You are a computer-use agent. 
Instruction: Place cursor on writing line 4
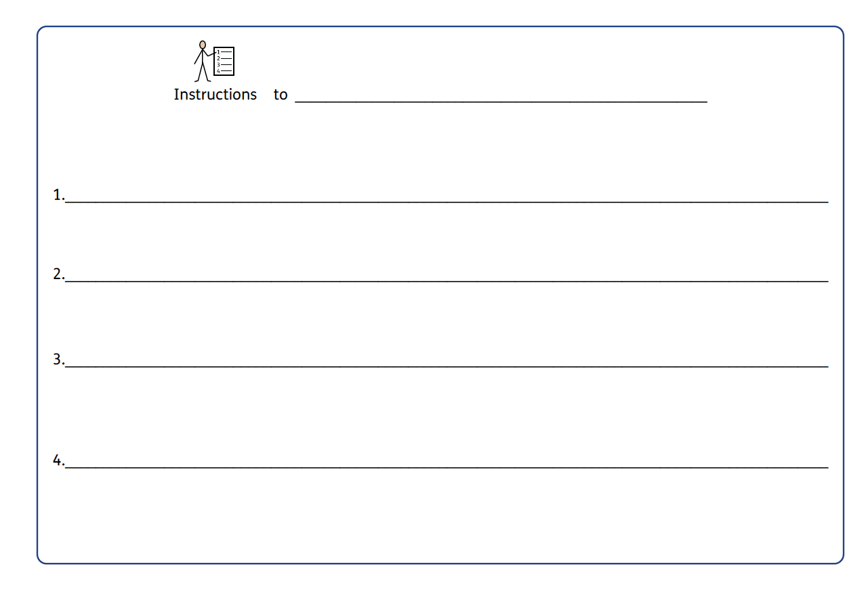[x=447, y=467]
